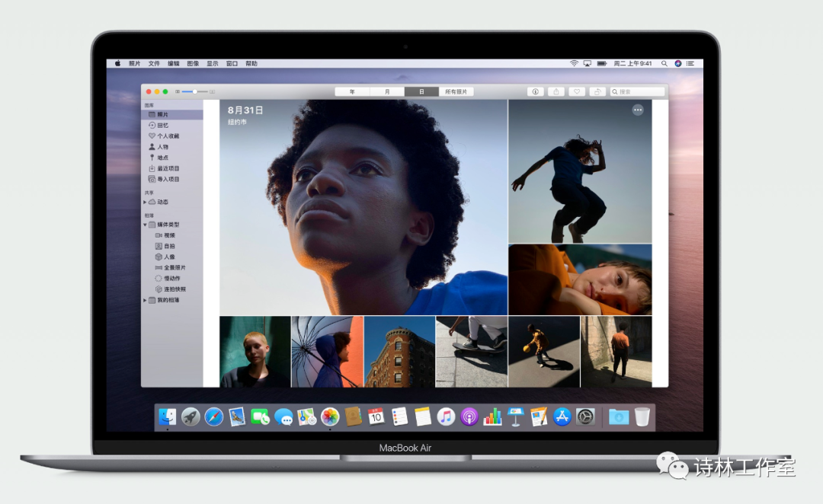The image size is (823, 504).
Task: Open App Store from the Dock
Action: 562,417
